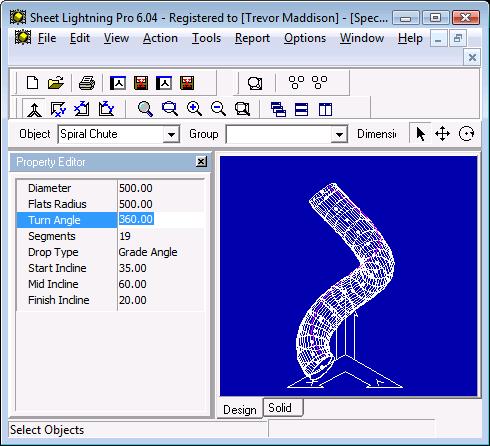Click the first three-circles group icon
Viewport: 490px width, 446px height.
click(x=296, y=82)
